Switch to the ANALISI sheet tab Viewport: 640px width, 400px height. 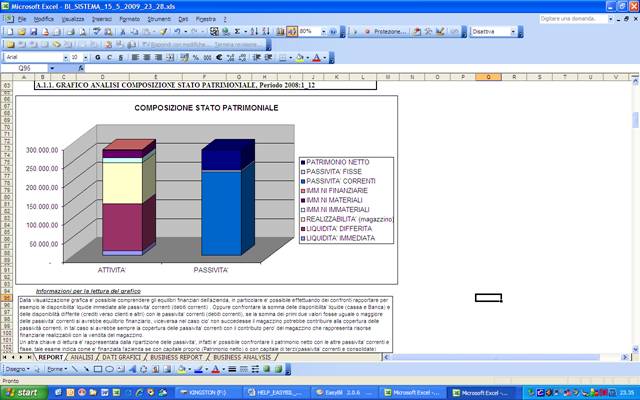click(x=82, y=357)
